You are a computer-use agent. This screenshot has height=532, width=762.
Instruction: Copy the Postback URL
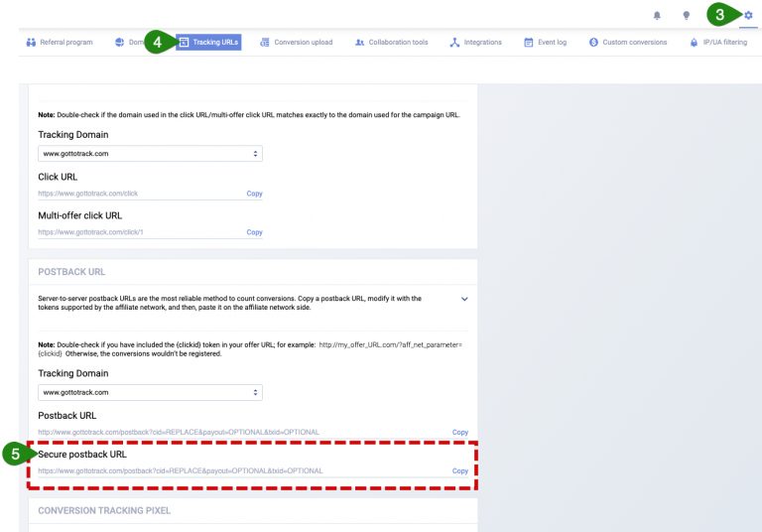(x=459, y=433)
